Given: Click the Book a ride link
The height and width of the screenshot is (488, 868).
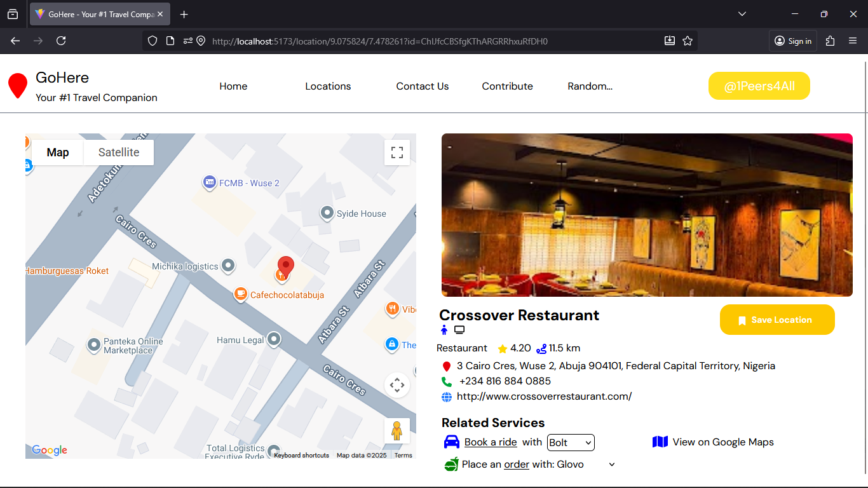Looking at the screenshot, I should (491, 442).
